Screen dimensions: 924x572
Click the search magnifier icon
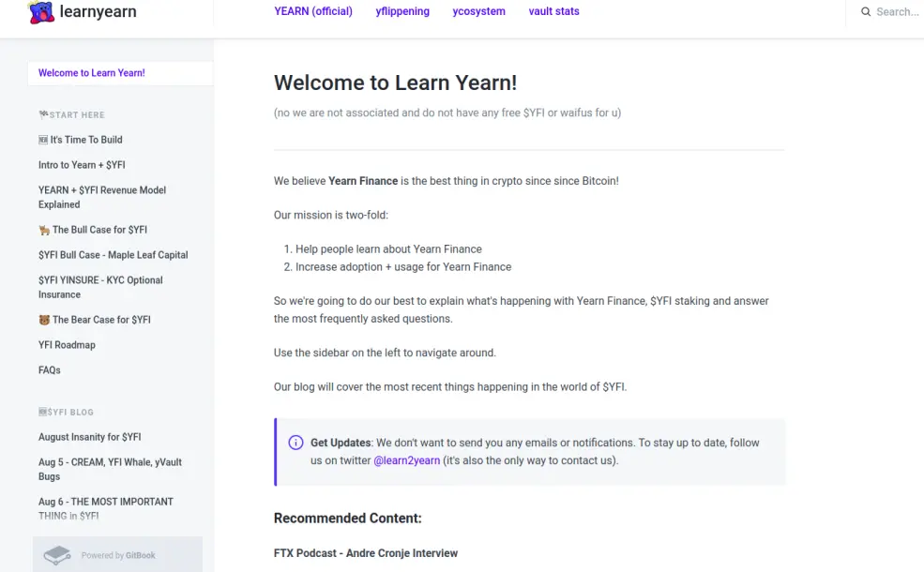[866, 12]
